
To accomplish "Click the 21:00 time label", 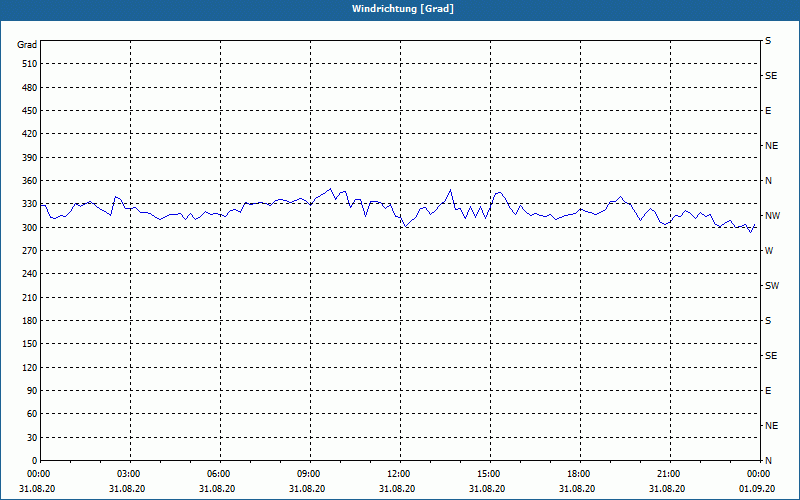I will pyautogui.click(x=667, y=474).
